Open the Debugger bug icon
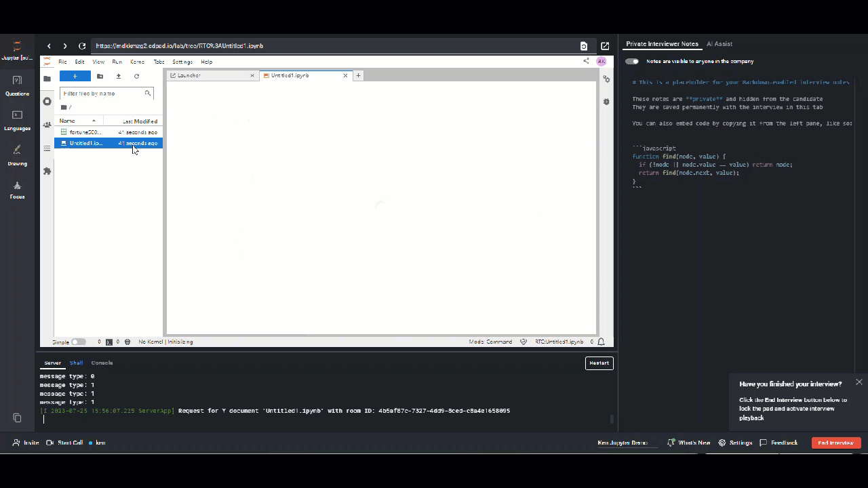This screenshot has height=488, width=868. coord(606,102)
